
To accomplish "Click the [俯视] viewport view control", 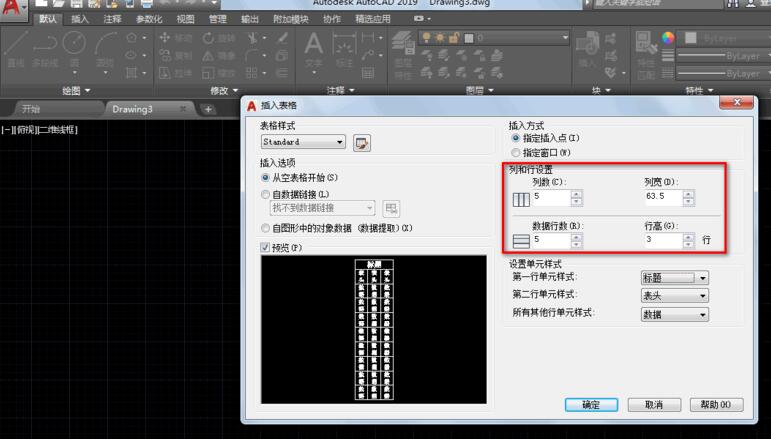I will pyautogui.click(x=26, y=130).
